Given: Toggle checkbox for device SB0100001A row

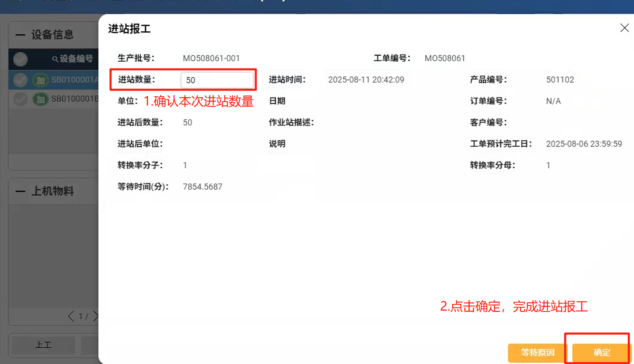Looking at the screenshot, I should point(20,80).
